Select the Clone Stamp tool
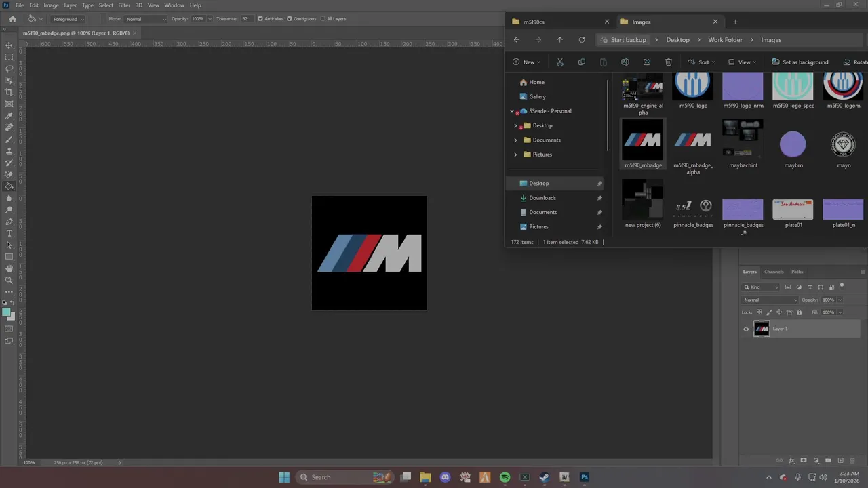Viewport: 868px width, 488px height. tap(9, 151)
